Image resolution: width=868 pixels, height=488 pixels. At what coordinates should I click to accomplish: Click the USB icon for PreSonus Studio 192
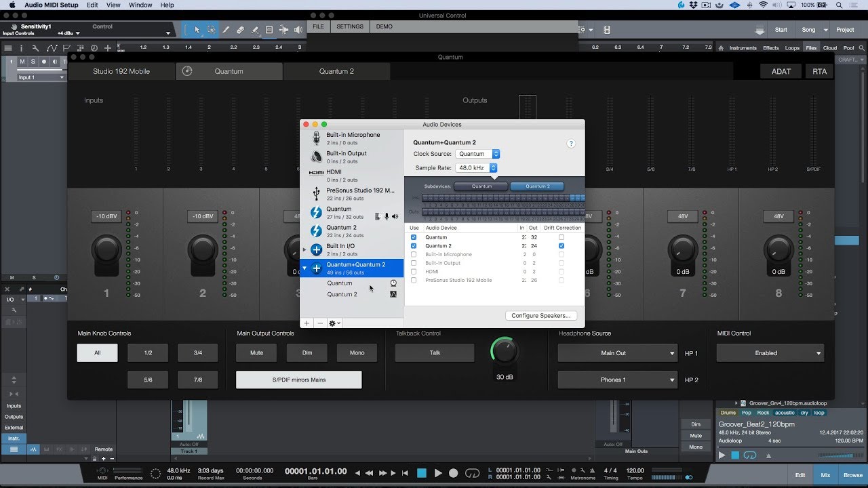click(x=316, y=194)
